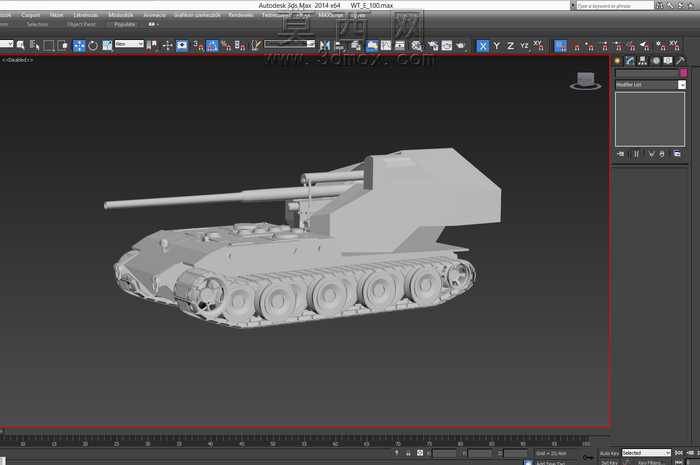Click the Y coordinate input field
700x465 pixels.
479,453
